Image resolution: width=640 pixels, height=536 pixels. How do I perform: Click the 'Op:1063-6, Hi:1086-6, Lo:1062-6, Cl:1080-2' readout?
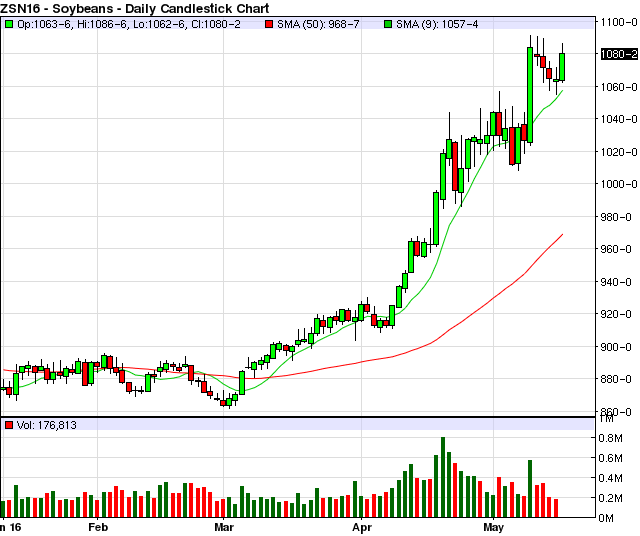point(129,24)
